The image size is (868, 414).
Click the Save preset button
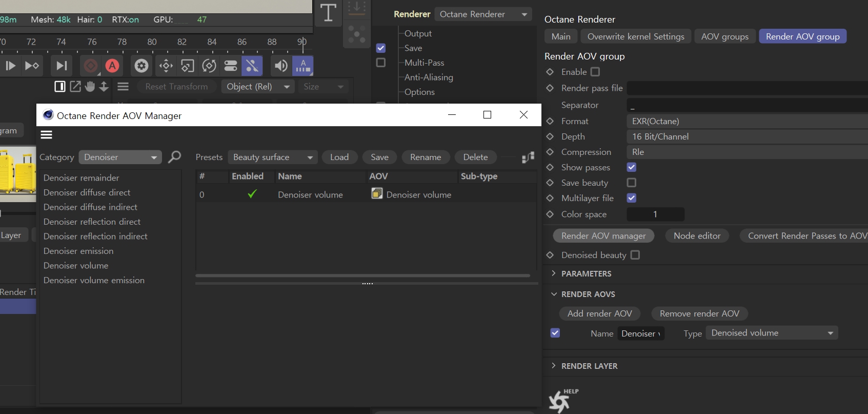pyautogui.click(x=380, y=157)
